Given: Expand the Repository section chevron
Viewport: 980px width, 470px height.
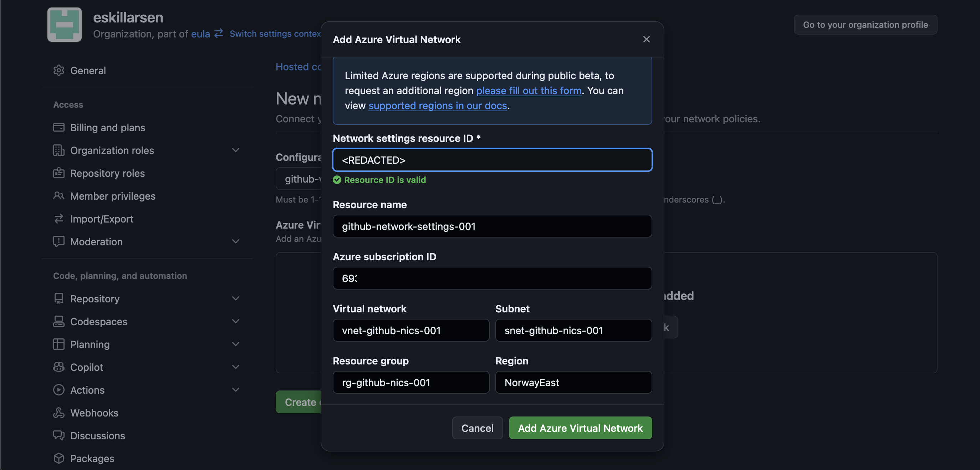Looking at the screenshot, I should pyautogui.click(x=236, y=298).
